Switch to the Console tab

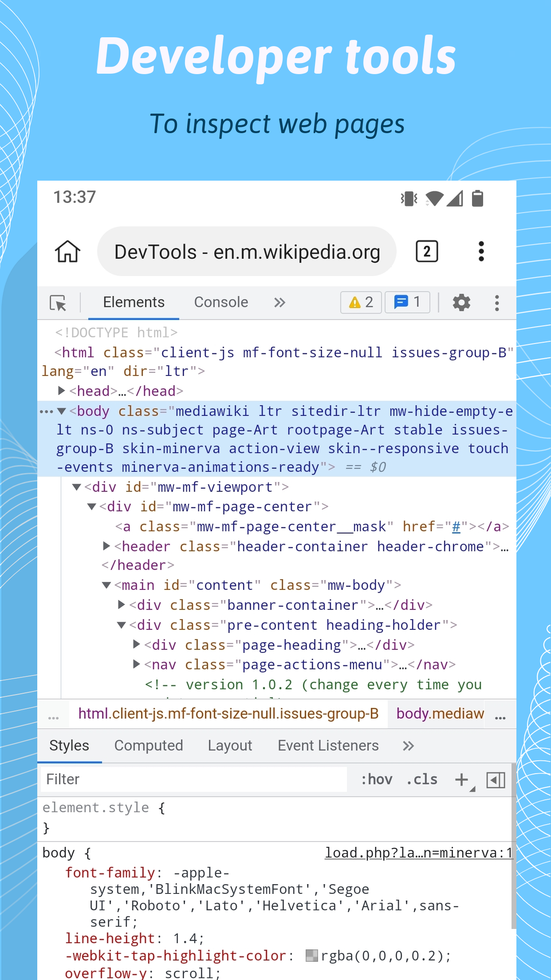(x=221, y=303)
